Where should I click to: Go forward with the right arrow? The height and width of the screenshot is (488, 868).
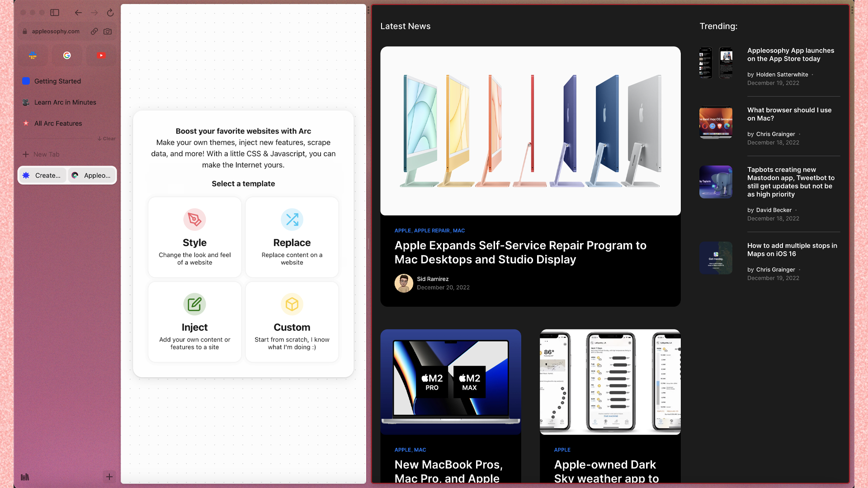coord(94,13)
